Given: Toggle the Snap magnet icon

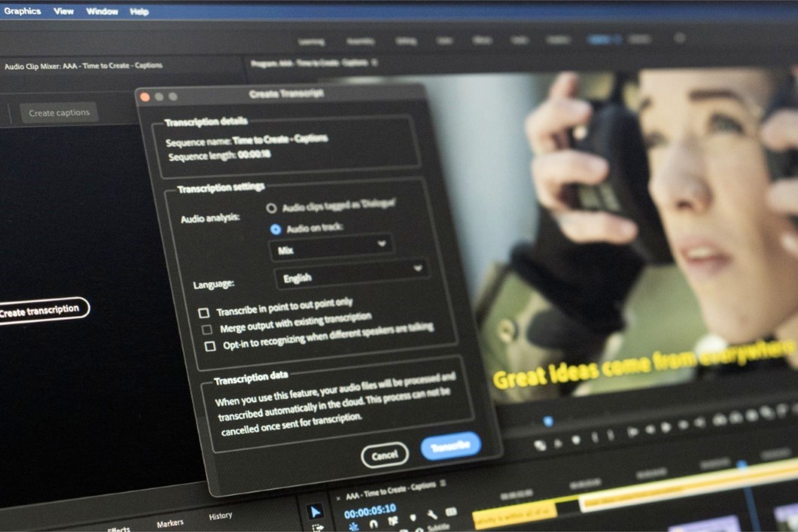Looking at the screenshot, I should coord(374,524).
